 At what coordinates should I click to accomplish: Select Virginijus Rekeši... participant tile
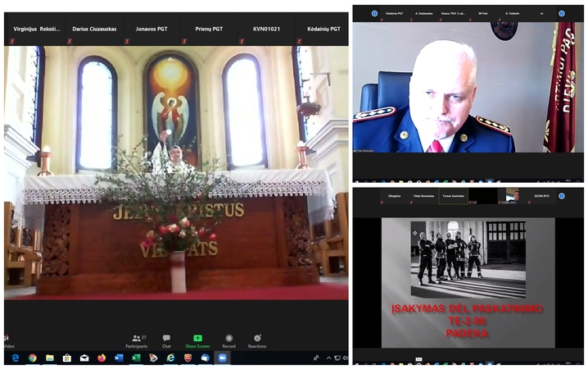[35, 30]
